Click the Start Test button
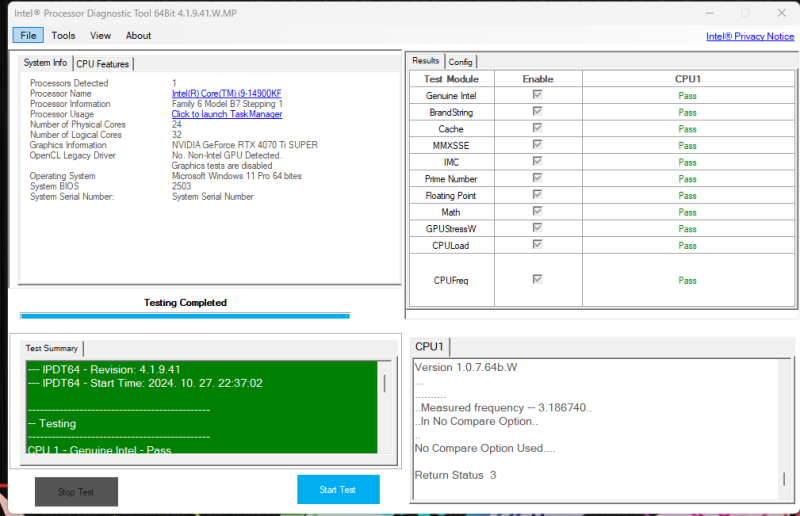The image size is (800, 516). click(x=338, y=489)
